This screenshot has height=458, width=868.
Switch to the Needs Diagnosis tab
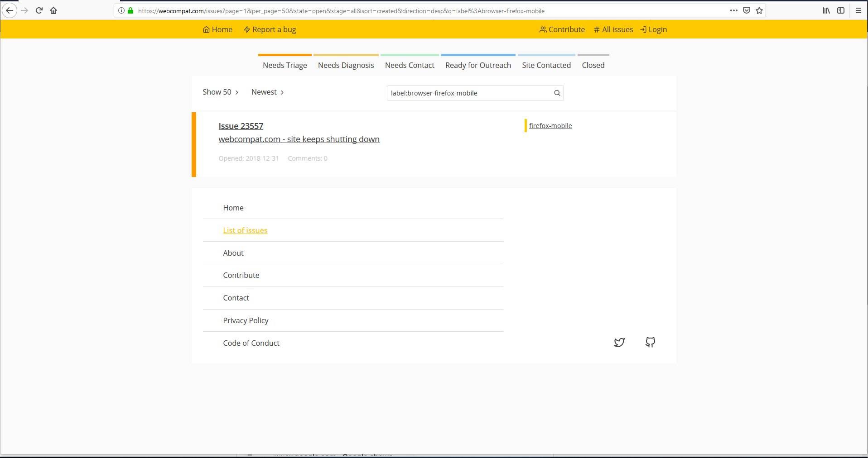pos(346,65)
